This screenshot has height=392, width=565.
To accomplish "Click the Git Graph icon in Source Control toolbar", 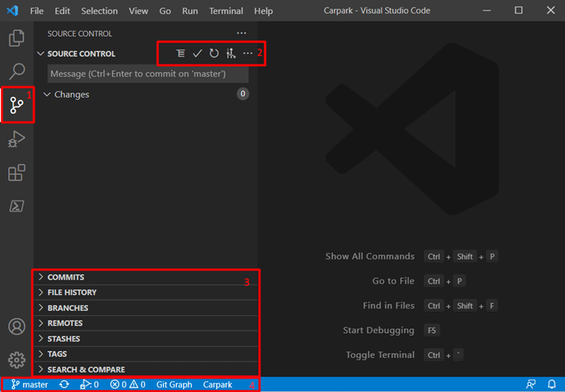I will [x=231, y=53].
